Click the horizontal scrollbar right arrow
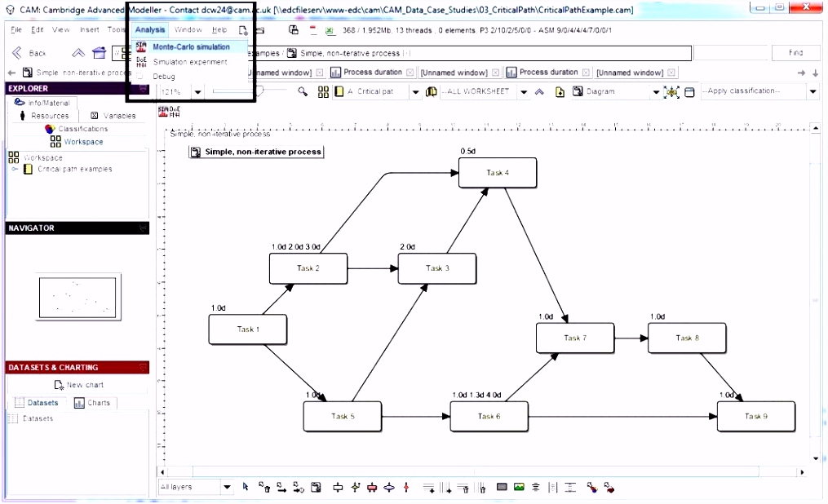 tap(803, 472)
